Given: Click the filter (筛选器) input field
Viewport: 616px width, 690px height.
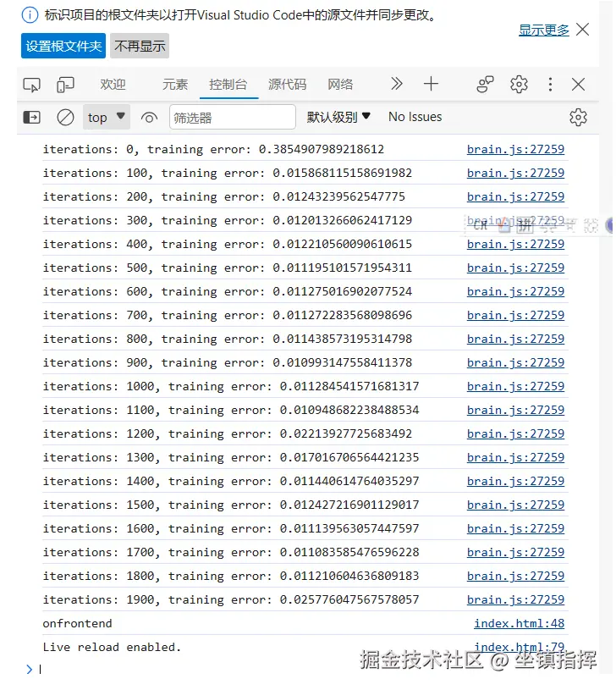Looking at the screenshot, I should [232, 117].
